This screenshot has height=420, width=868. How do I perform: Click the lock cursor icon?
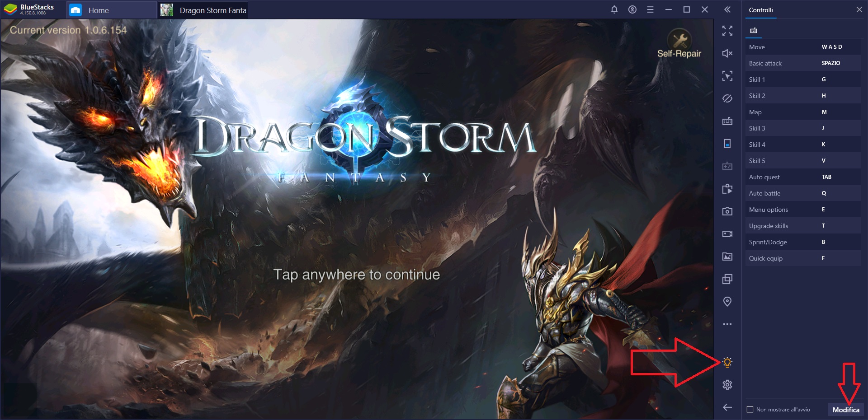pyautogui.click(x=727, y=76)
